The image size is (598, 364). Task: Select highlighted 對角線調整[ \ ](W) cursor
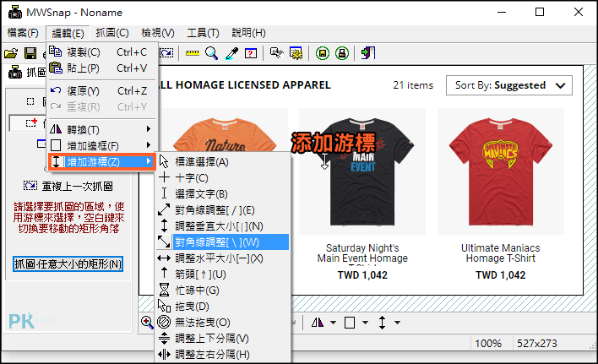tap(223, 242)
